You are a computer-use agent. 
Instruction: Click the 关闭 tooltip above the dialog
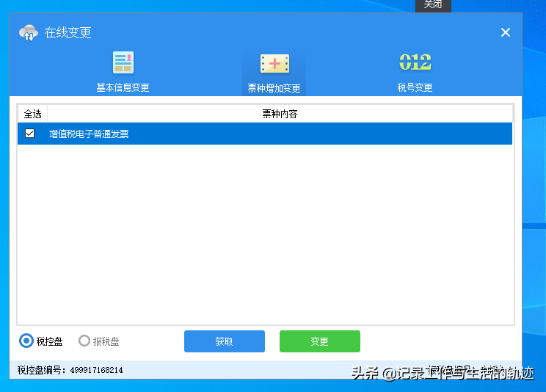(433, 5)
